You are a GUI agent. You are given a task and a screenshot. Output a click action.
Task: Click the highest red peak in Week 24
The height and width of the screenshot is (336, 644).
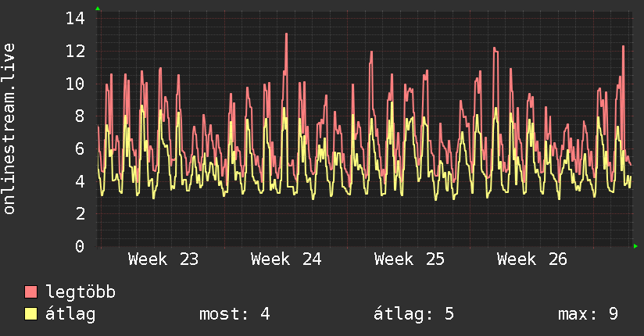coord(286,34)
